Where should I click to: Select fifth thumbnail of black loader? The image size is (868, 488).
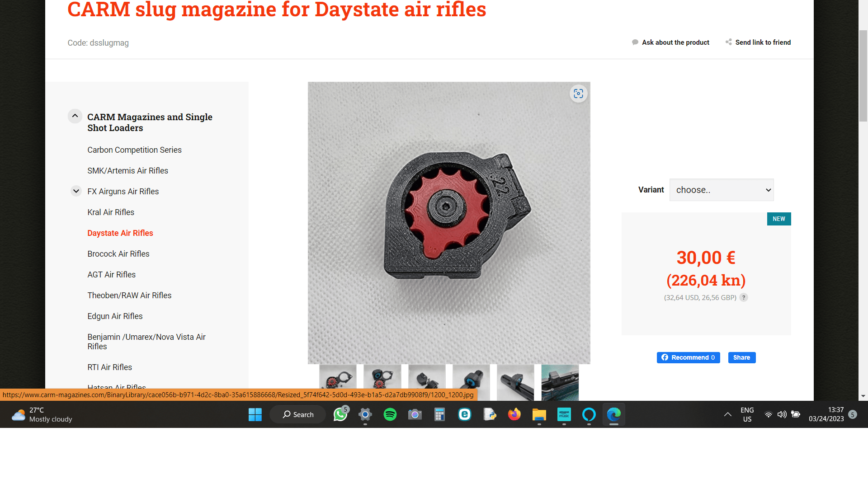(x=515, y=382)
